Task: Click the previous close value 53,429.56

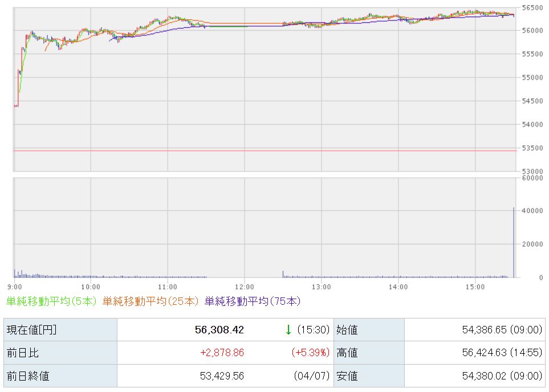Action: tap(219, 375)
